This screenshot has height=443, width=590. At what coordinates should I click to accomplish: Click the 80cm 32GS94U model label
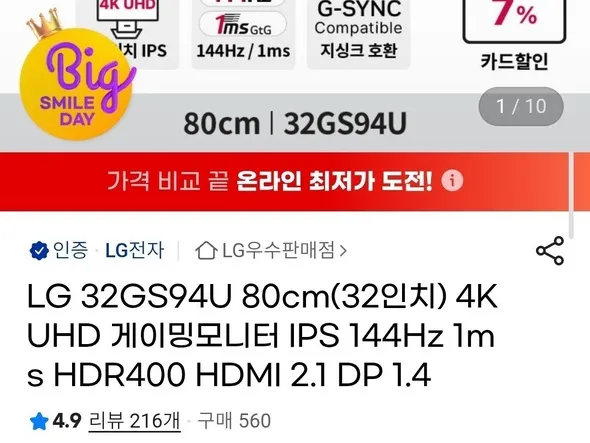(x=295, y=123)
